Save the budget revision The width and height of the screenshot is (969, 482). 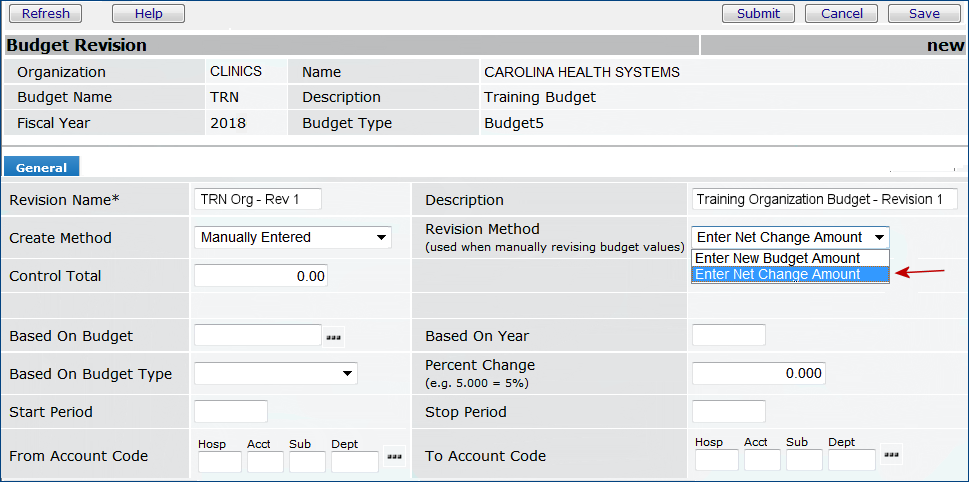point(924,14)
